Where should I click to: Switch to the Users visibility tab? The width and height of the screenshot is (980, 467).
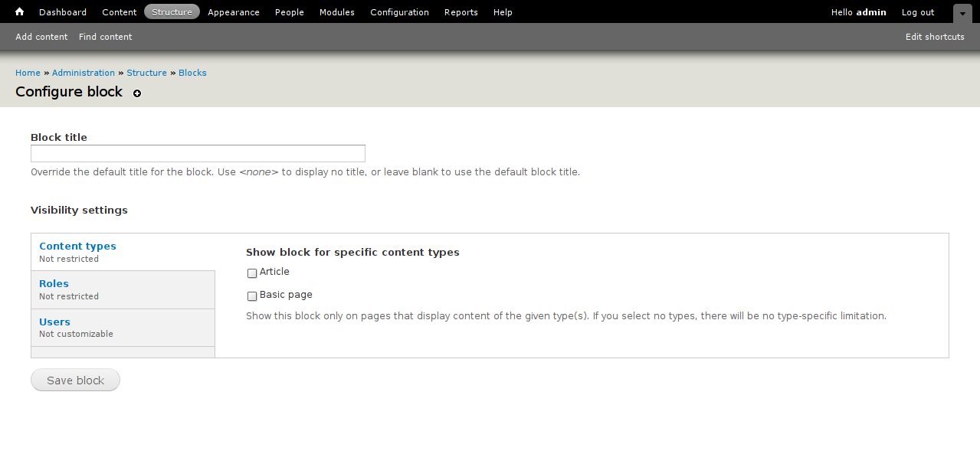pyautogui.click(x=54, y=322)
